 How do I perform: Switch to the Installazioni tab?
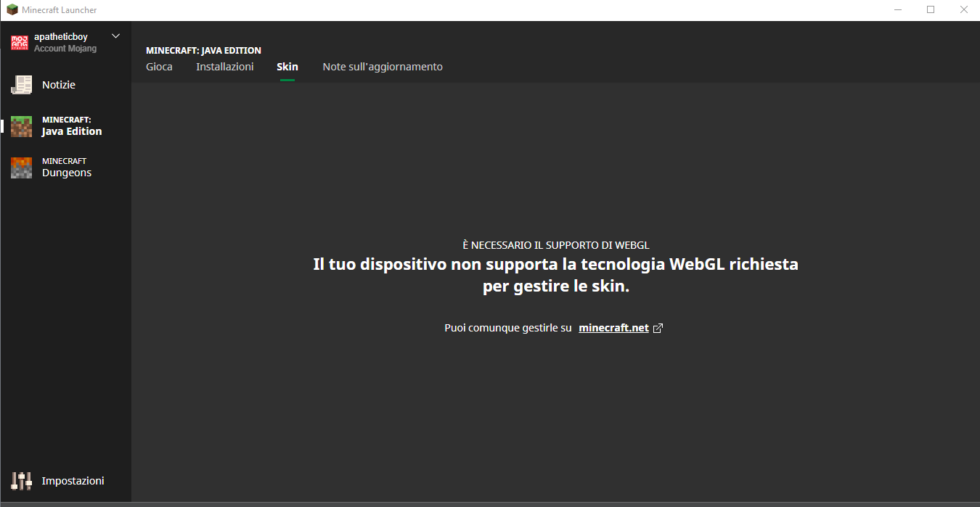225,67
